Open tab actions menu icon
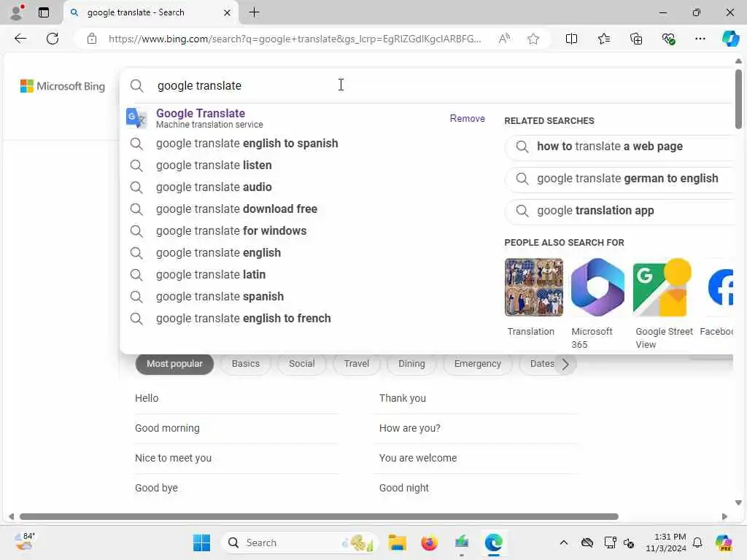The image size is (747, 560). pyautogui.click(x=44, y=12)
